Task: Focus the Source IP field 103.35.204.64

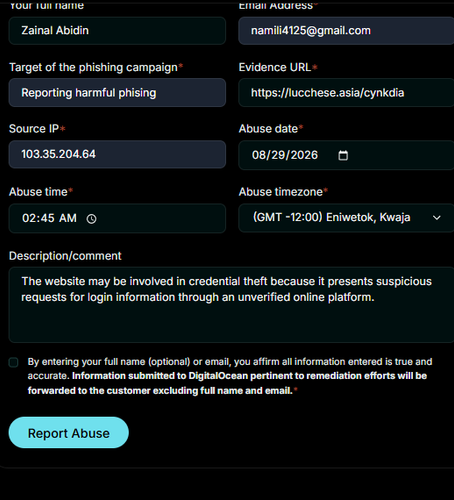Action: [x=117, y=154]
